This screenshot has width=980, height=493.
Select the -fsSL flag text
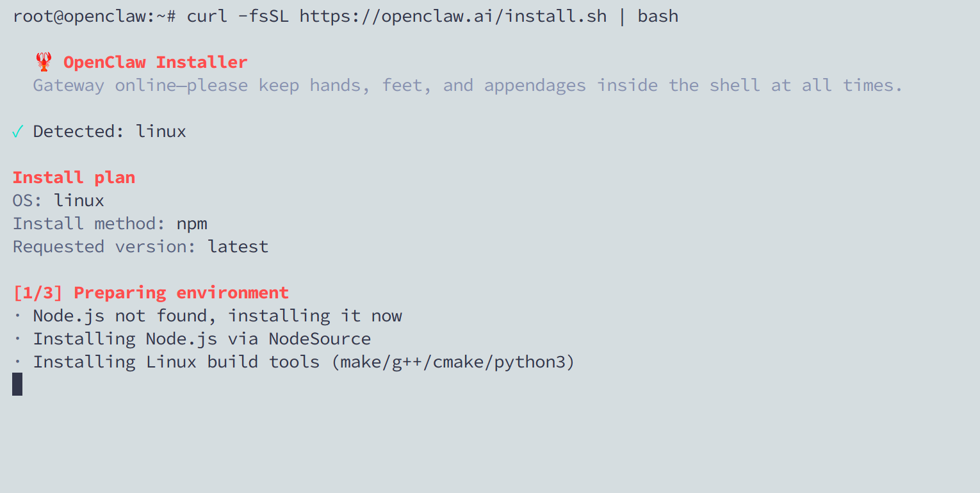(x=263, y=16)
